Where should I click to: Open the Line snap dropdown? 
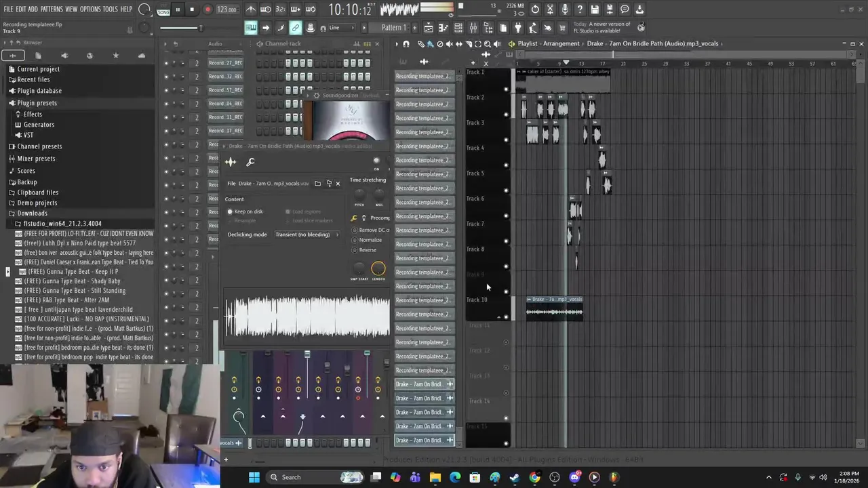point(342,28)
